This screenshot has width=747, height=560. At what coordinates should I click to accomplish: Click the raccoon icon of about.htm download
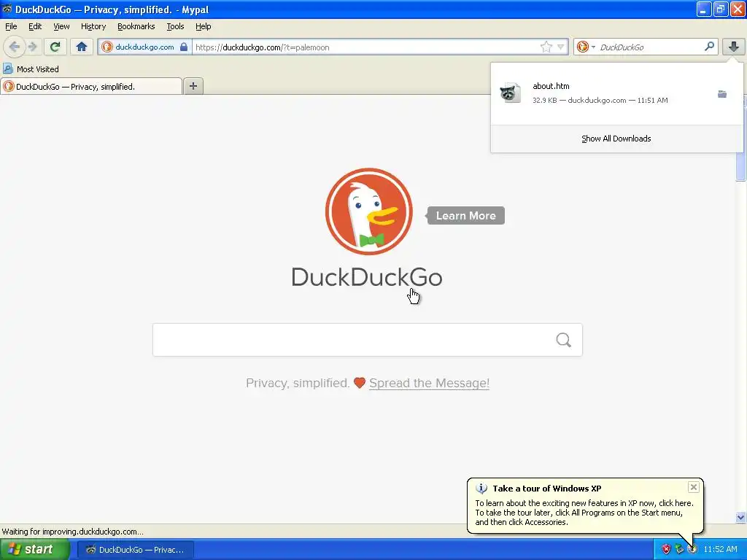point(510,93)
